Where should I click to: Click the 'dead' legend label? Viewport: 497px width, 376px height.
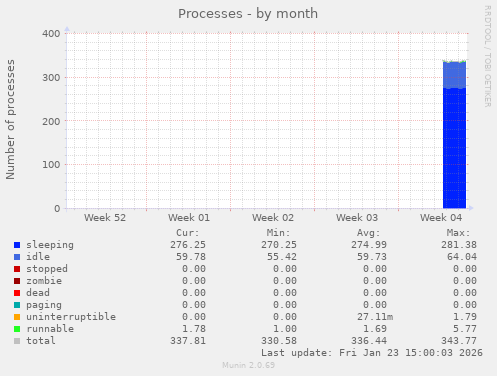(x=38, y=293)
